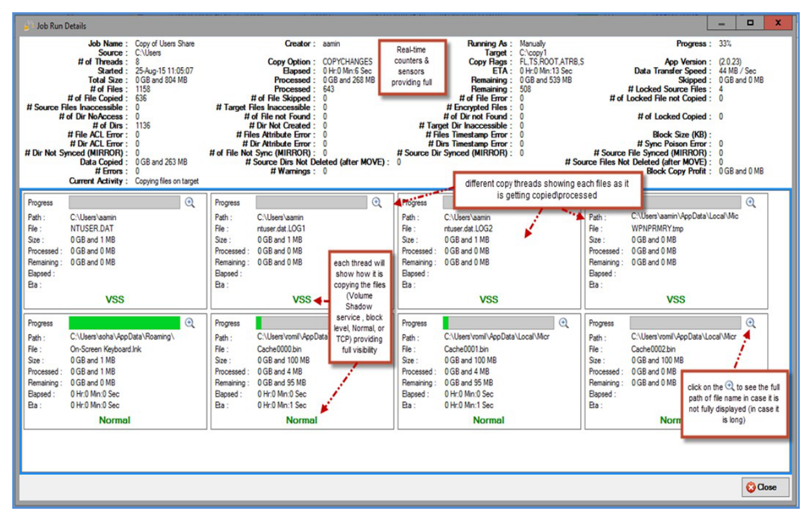Click copy flags value 'FL,TS,ROOT,ATRB,S'
Image resolution: width=812 pixels, height=521 pixels.
click(552, 62)
